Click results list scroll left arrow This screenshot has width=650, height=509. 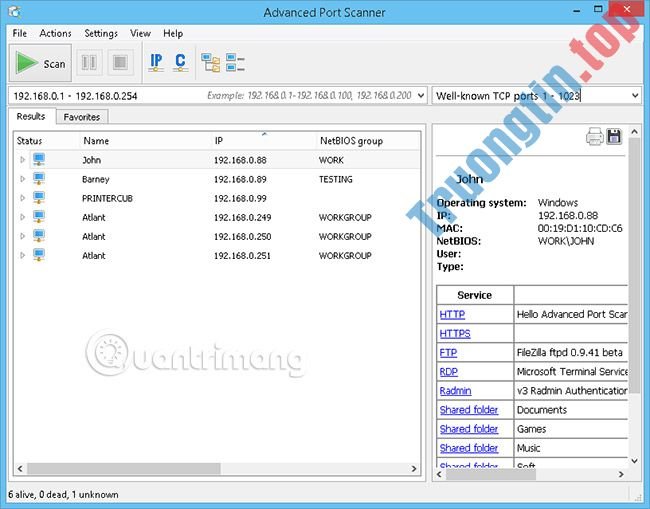(x=20, y=468)
